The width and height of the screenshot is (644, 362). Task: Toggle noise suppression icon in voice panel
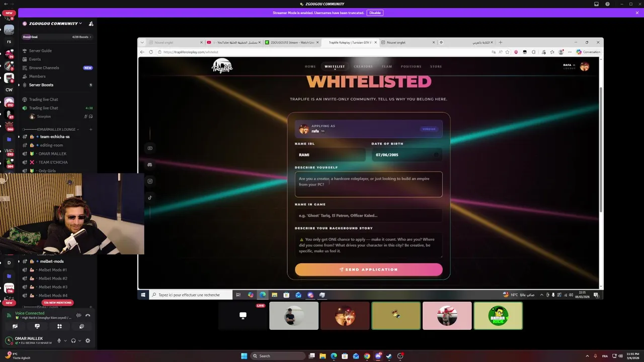(x=78, y=315)
